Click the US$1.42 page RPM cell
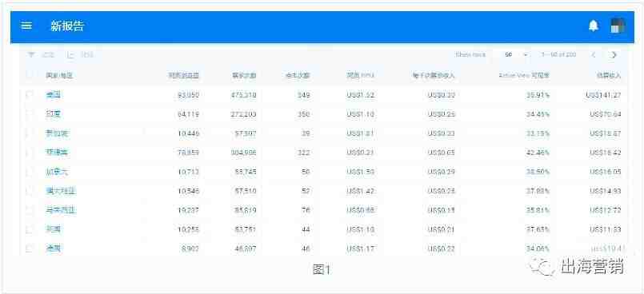 361,191
